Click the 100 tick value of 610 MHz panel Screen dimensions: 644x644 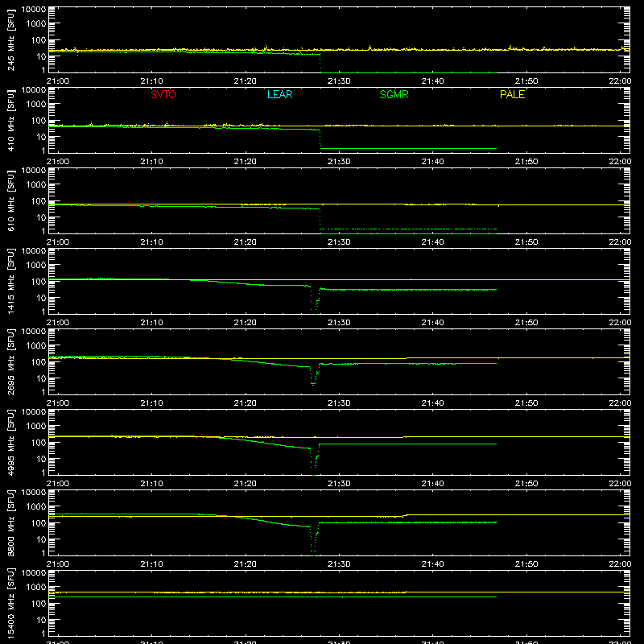(39, 201)
